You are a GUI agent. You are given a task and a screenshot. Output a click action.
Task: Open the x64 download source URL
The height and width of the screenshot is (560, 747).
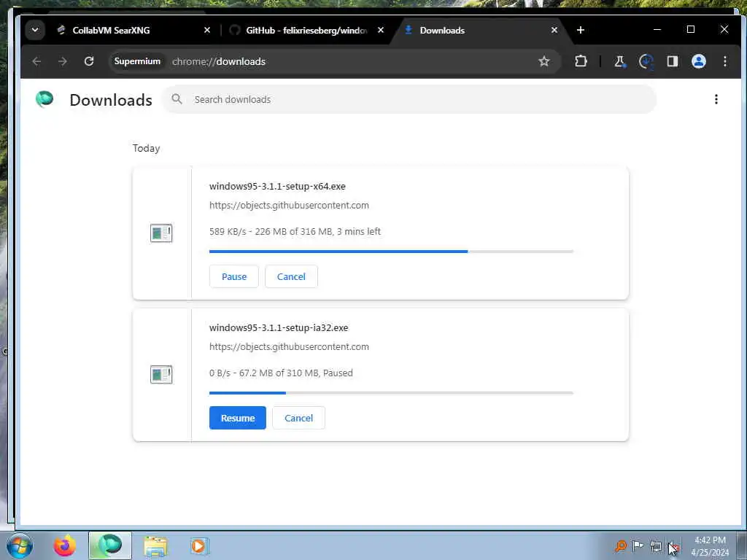coord(289,205)
